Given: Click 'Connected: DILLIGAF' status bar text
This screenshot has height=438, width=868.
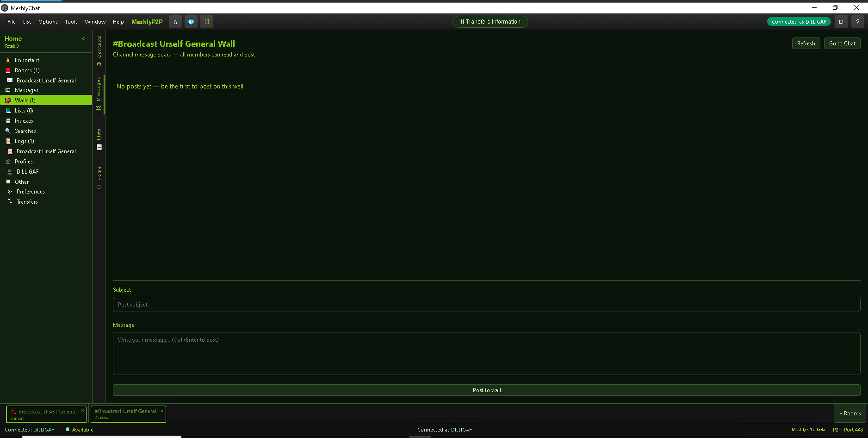Looking at the screenshot, I should pyautogui.click(x=29, y=430).
